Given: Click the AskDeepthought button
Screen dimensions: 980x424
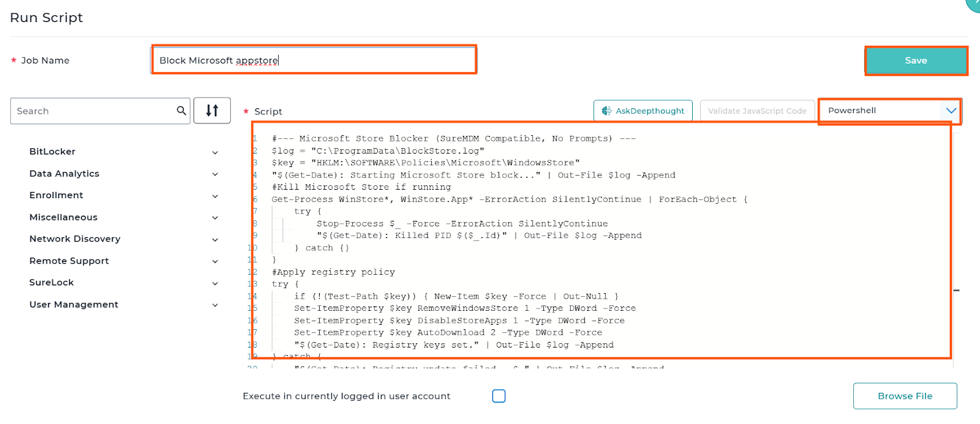Looking at the screenshot, I should point(643,111).
